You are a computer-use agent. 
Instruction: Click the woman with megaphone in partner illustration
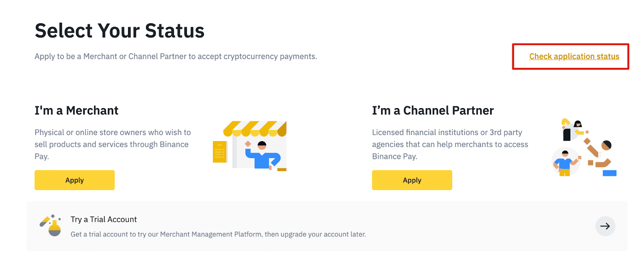pyautogui.click(x=573, y=129)
